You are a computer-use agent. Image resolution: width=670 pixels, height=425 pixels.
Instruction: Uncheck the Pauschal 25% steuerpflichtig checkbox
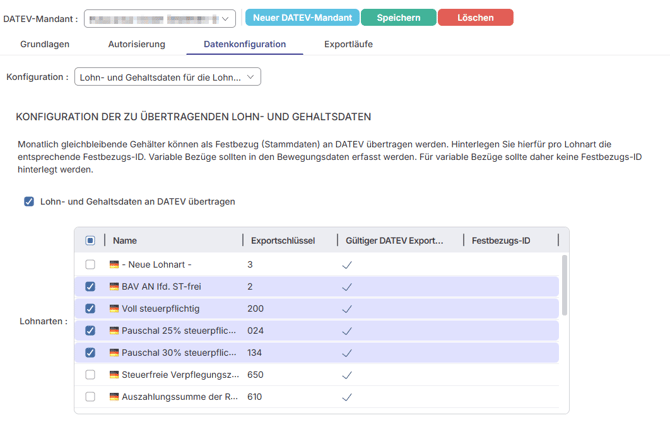90,331
